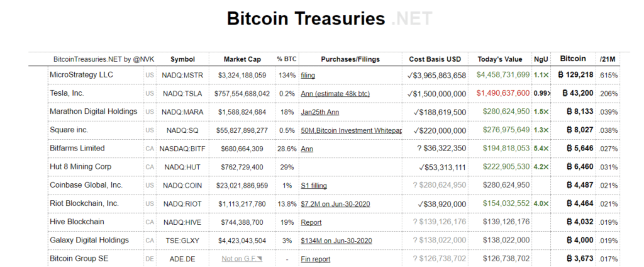Click the Cost Basis USD column header
Viewport: 644px width, 267px height.
coord(435,59)
